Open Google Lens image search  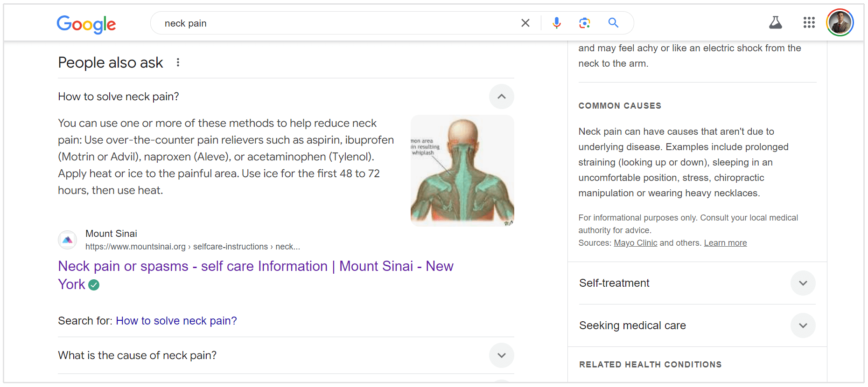point(584,23)
